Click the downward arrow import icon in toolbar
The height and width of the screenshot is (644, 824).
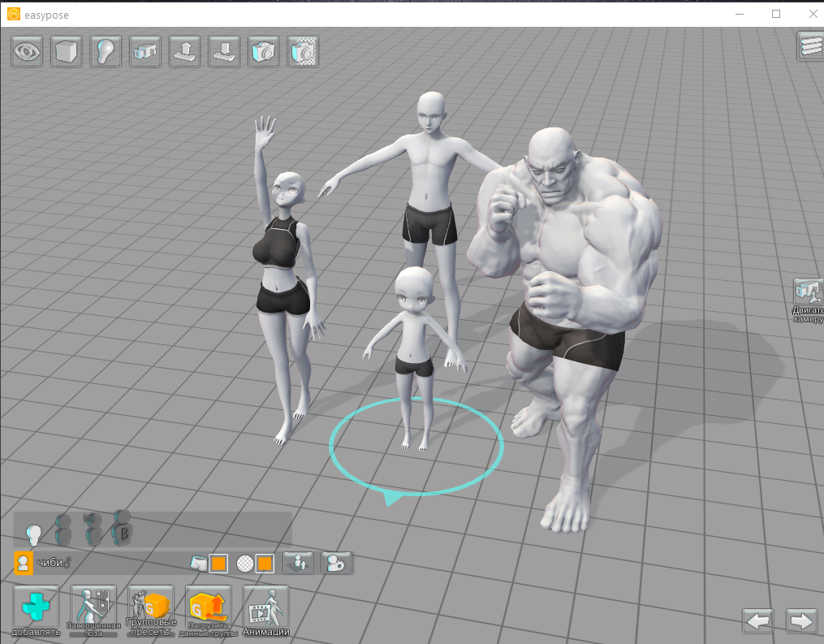[224, 51]
